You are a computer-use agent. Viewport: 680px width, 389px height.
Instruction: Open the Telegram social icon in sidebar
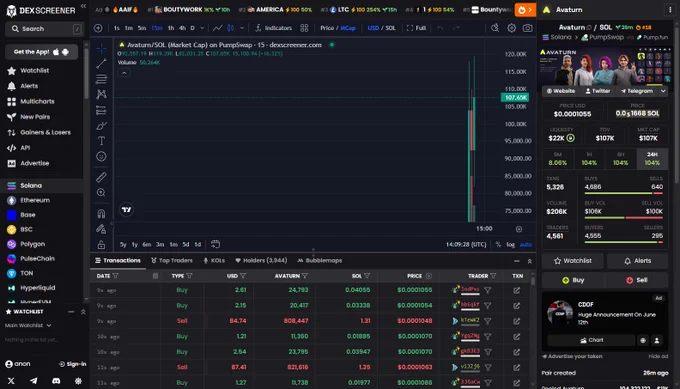click(33, 381)
